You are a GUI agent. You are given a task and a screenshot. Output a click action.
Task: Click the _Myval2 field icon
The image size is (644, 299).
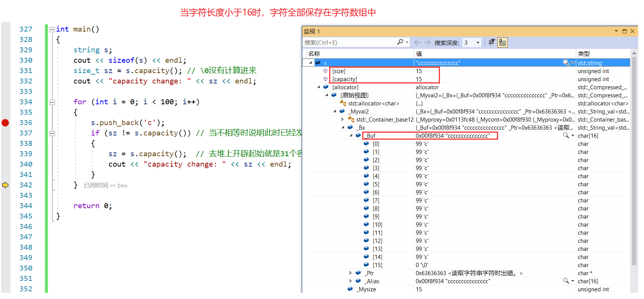(342, 112)
